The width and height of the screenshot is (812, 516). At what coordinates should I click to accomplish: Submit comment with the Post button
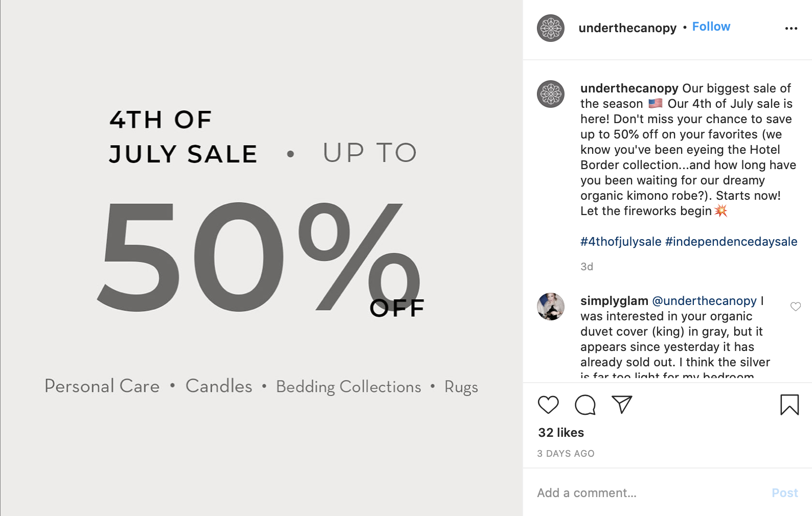[x=785, y=493]
